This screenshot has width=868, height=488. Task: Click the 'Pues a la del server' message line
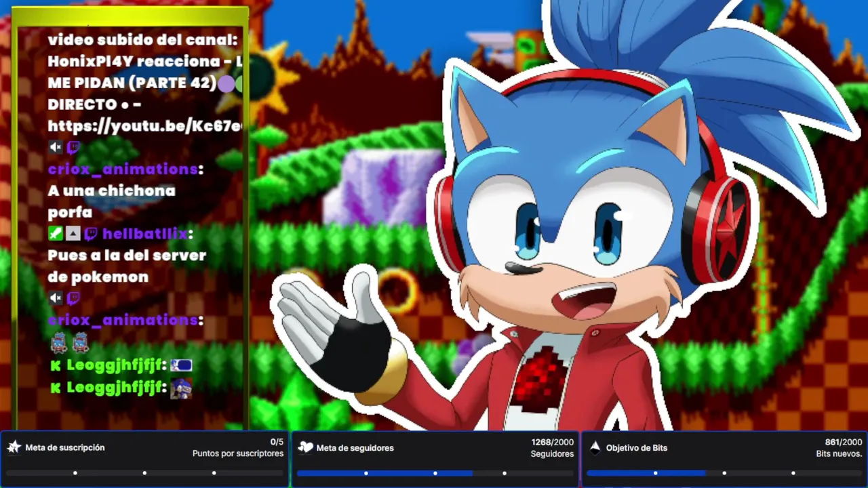pyautogui.click(x=127, y=256)
